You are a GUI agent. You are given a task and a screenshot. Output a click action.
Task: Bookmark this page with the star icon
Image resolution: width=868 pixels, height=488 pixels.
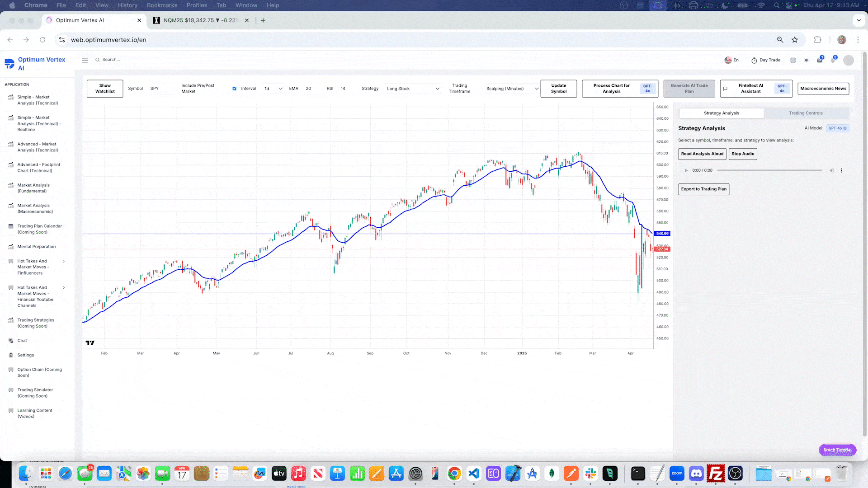795,40
